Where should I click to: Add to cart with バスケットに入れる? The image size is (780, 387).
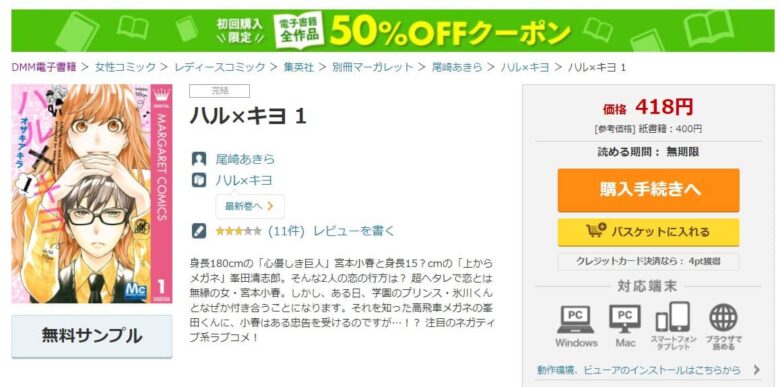point(648,232)
